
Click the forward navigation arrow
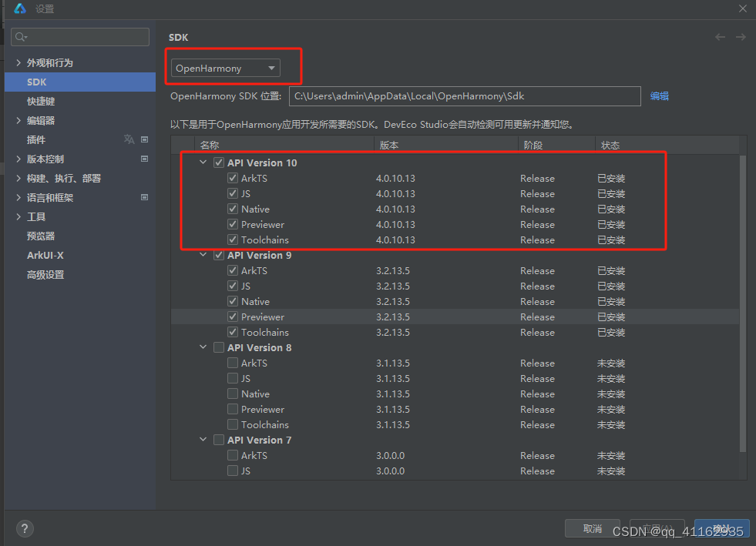coord(741,37)
